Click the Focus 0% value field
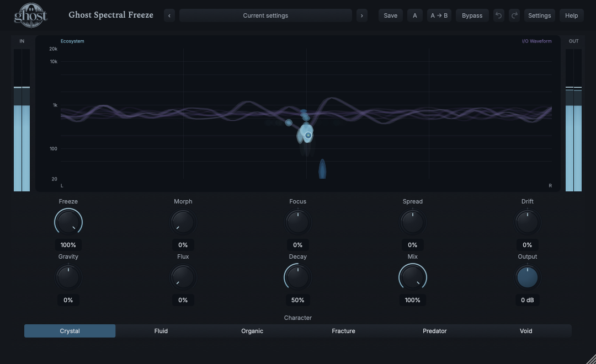 point(297,245)
